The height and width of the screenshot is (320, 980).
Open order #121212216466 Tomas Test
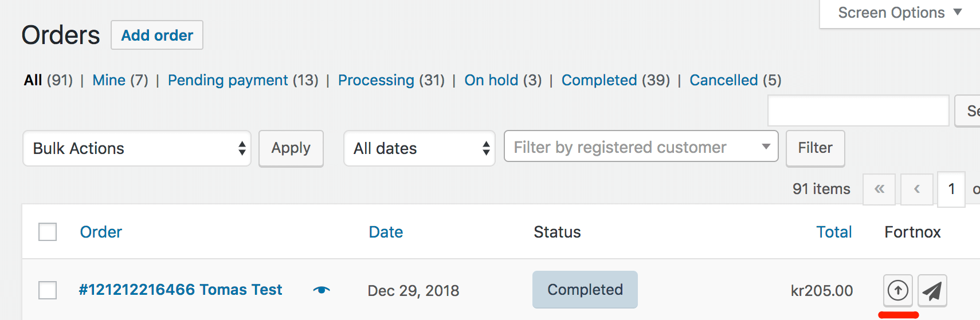tap(181, 290)
